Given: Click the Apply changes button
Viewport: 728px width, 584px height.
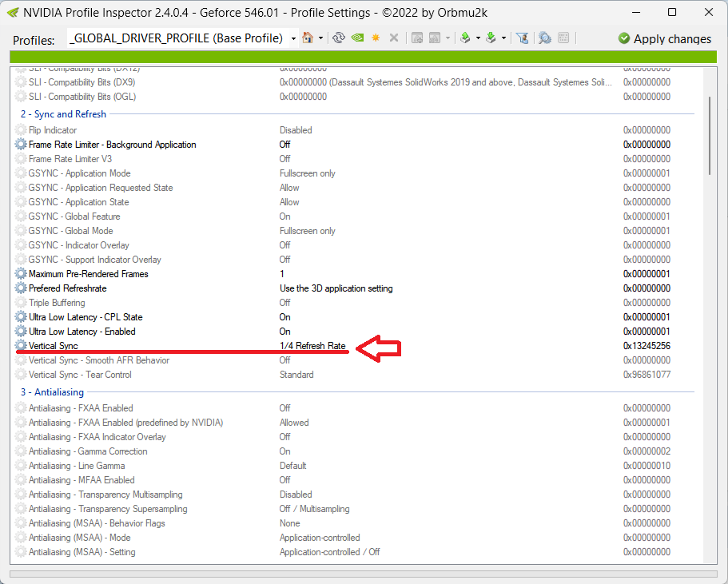Looking at the screenshot, I should tap(664, 38).
